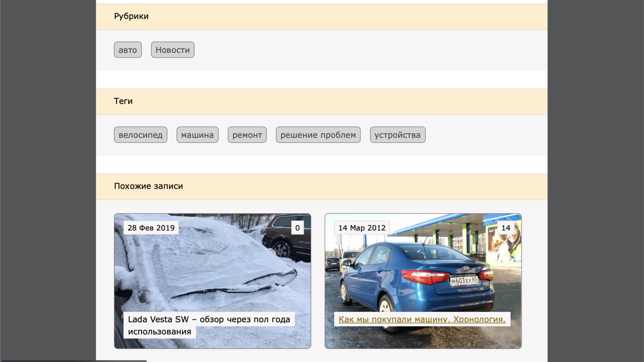Click the Теги section heading
Viewport: 644px width, 362px height.
[123, 101]
